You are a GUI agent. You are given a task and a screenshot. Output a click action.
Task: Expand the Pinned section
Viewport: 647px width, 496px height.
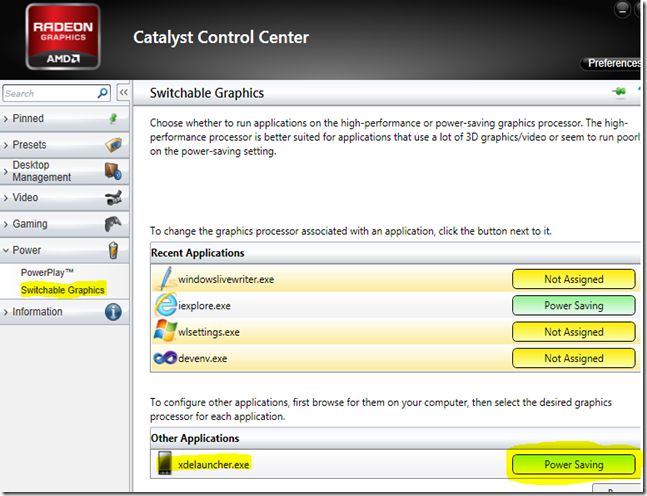click(x=5, y=119)
